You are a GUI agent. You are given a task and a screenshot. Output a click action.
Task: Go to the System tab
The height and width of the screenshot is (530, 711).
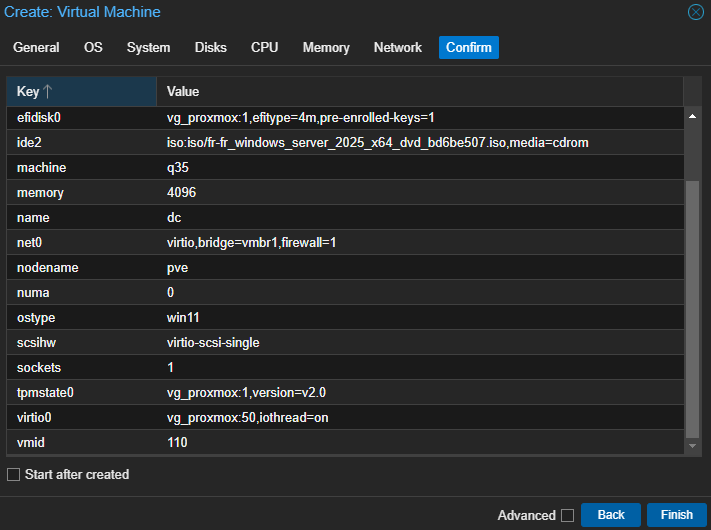(x=149, y=48)
